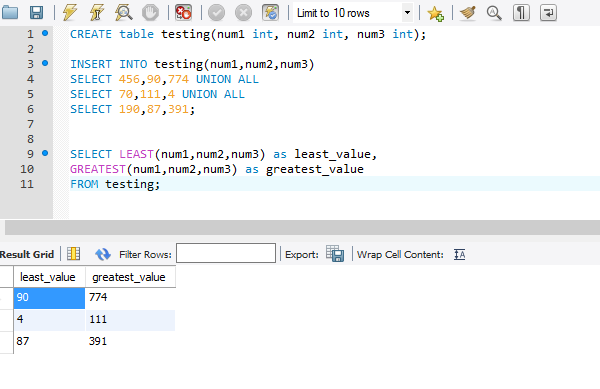The height and width of the screenshot is (389, 600).
Task: Select cell with value 90
Action: click(x=49, y=298)
